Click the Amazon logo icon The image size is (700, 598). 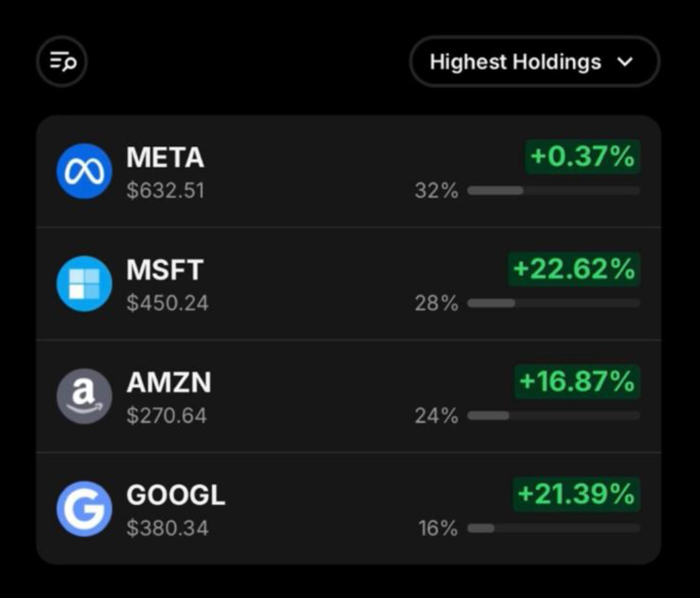84,396
